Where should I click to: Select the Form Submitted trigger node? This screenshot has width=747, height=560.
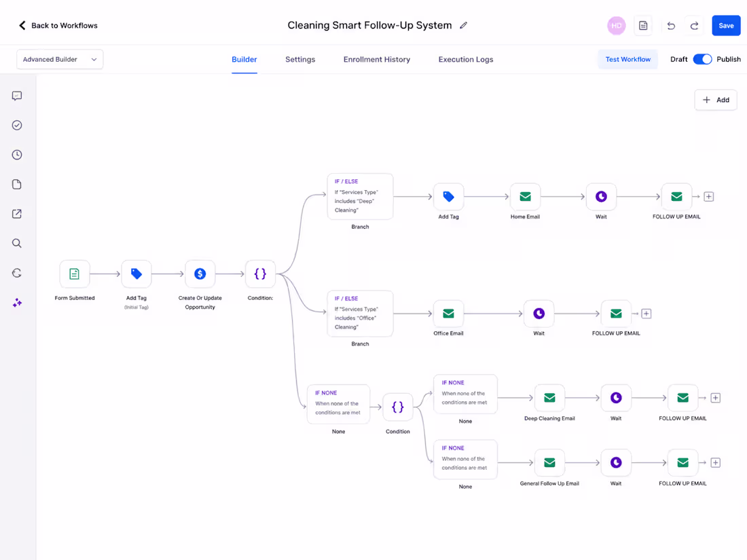74,274
